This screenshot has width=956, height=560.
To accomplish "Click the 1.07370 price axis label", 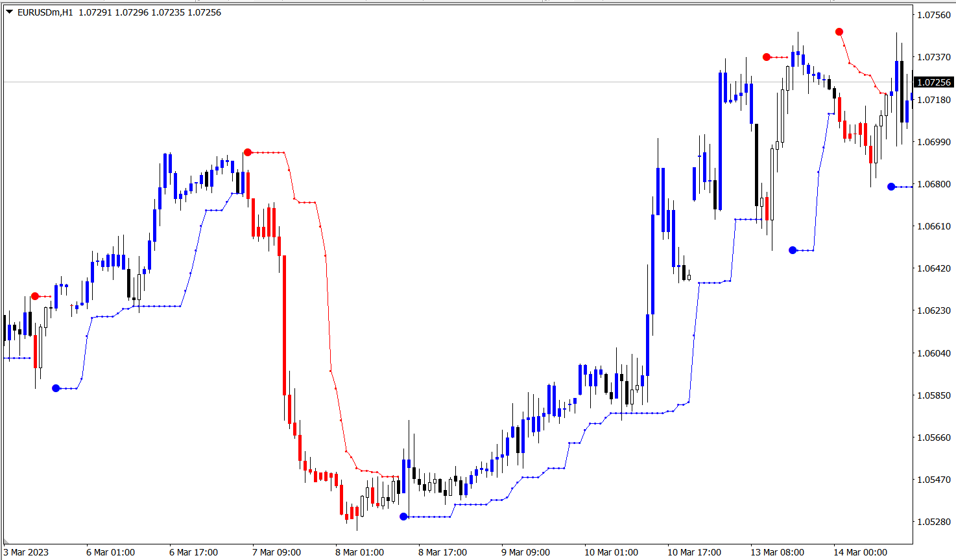I will click(x=934, y=57).
